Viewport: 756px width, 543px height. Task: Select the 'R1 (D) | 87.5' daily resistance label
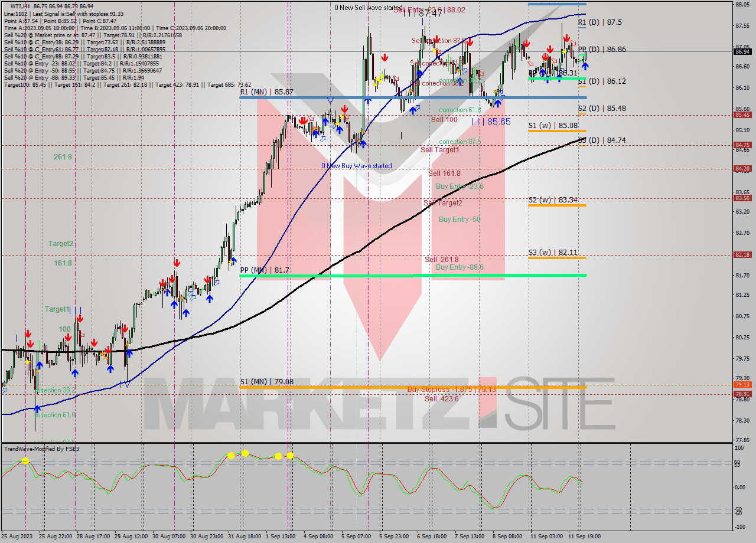[599, 22]
